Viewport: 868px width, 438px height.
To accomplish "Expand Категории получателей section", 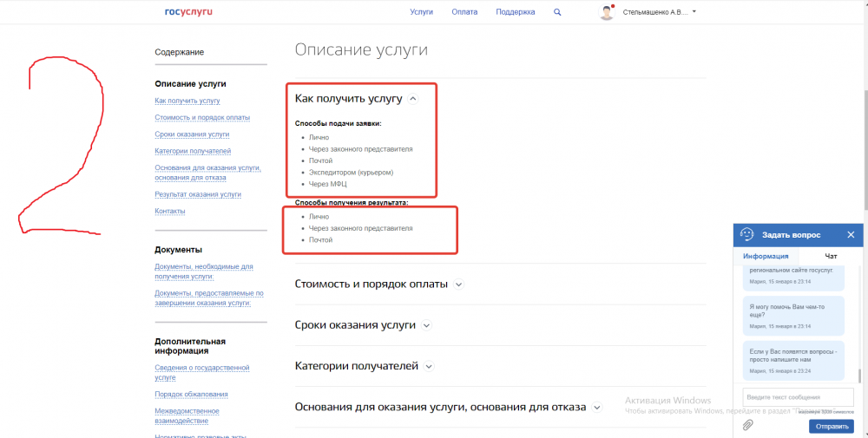I will click(428, 366).
